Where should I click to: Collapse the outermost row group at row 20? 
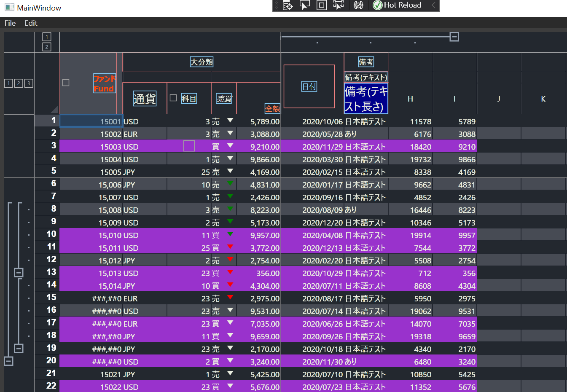8,361
